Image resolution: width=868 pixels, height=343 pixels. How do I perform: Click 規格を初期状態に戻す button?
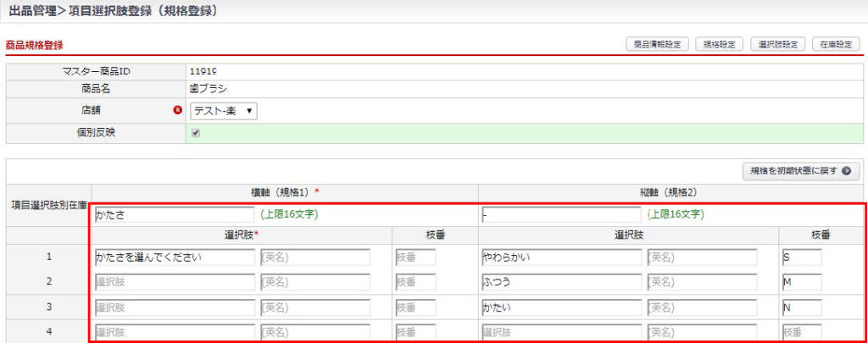point(800,171)
